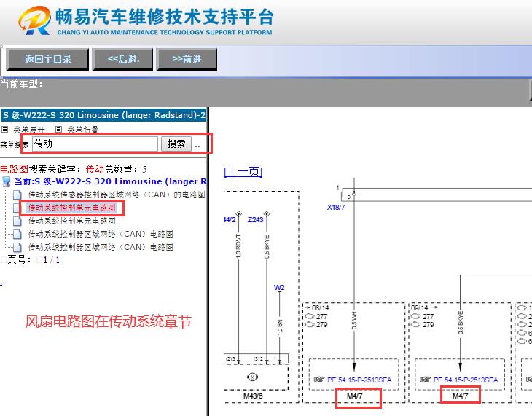Screen dimensions: 532x416
Task: Select the vehicle title bar S 级-W222-S 320 Limousine
Action: tap(103, 115)
